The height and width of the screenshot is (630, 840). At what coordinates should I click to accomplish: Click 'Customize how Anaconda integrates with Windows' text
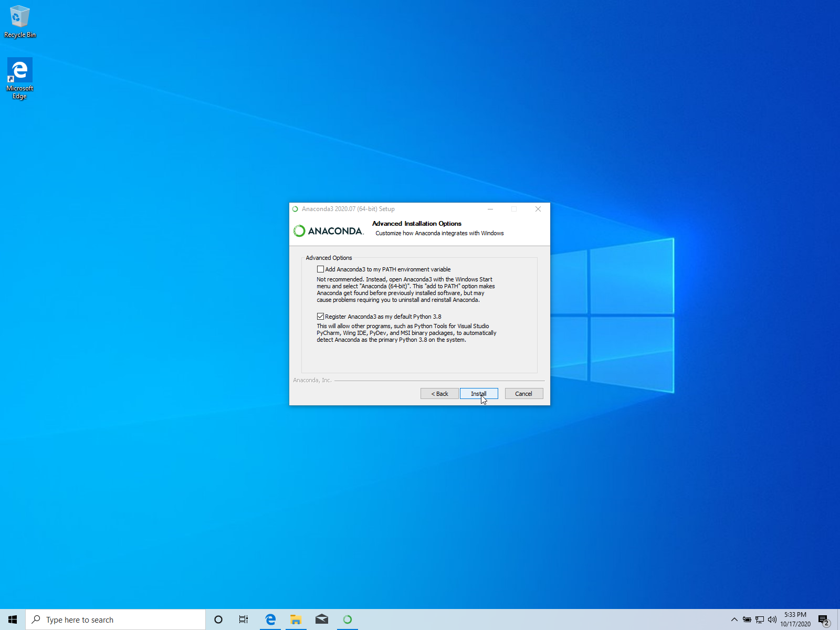pyautogui.click(x=439, y=233)
